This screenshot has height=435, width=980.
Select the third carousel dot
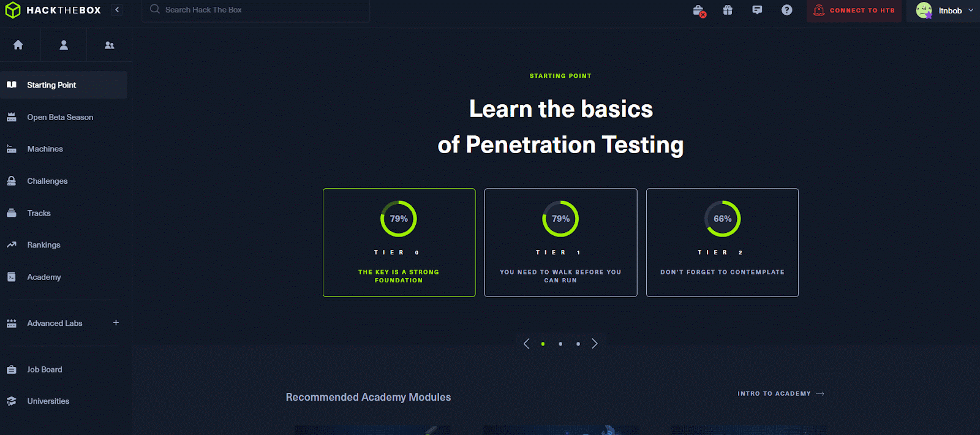click(578, 344)
